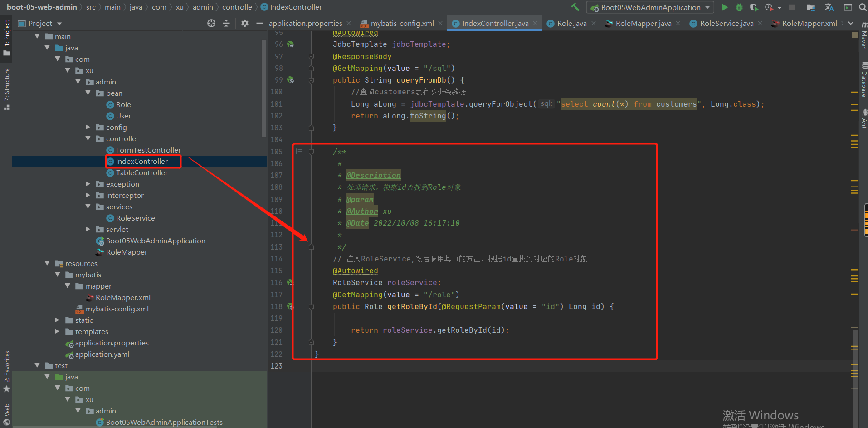
Task: Click the gutter icon on line 118
Action: [x=290, y=306]
